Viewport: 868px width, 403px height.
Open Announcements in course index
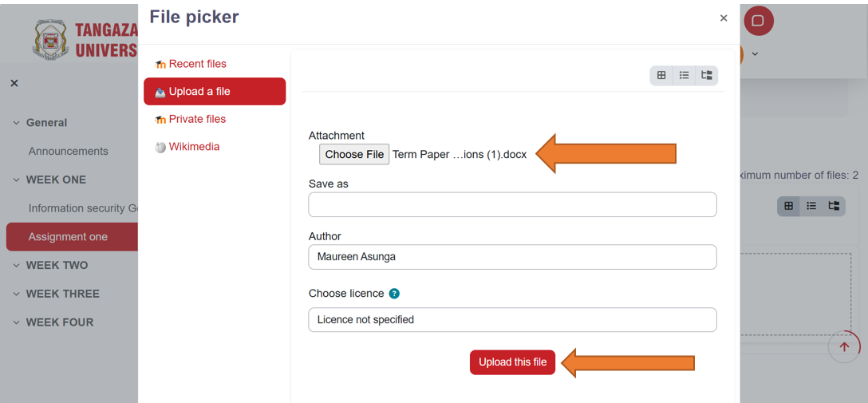(x=69, y=151)
